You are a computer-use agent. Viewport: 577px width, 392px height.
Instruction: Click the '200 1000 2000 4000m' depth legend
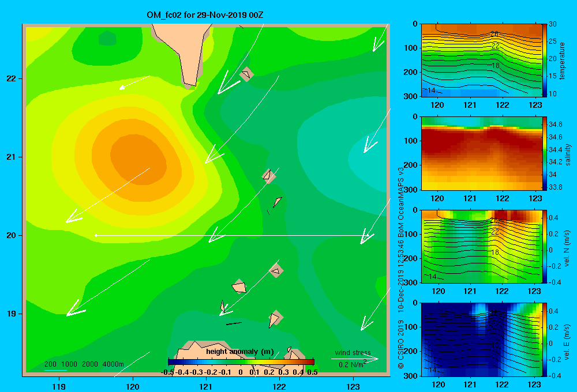pos(84,364)
